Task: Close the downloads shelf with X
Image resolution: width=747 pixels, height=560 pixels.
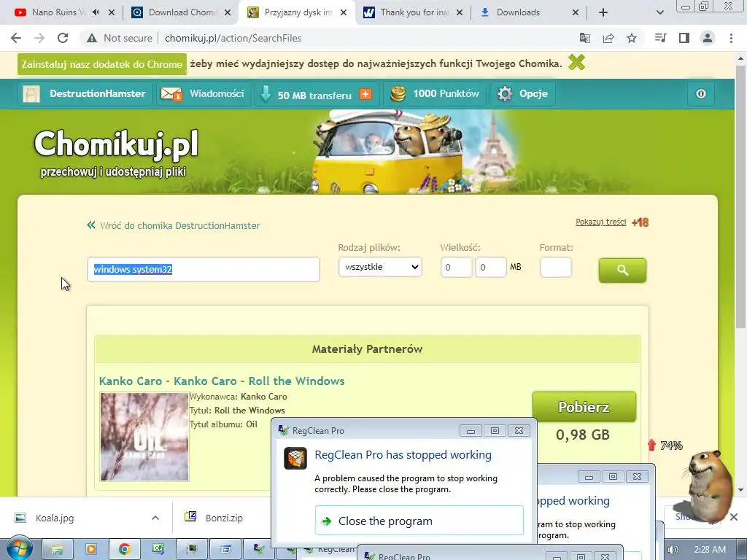Action: [734, 517]
